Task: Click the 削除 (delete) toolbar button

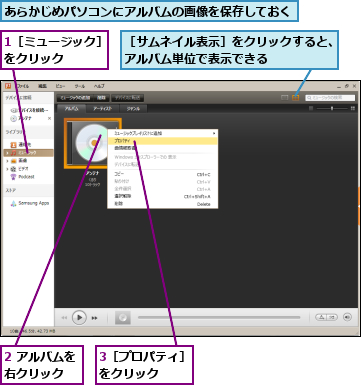Action: pos(102,98)
